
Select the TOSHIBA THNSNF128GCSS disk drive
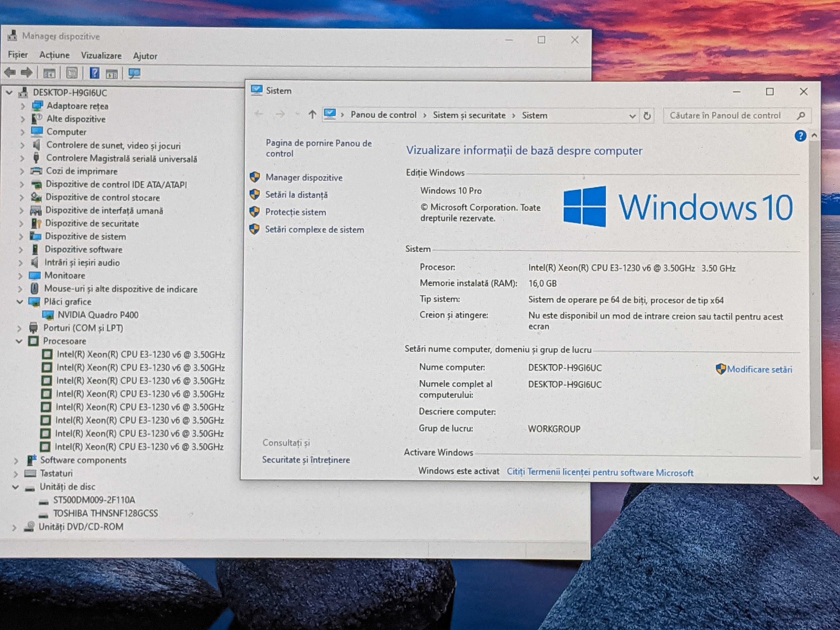[105, 513]
